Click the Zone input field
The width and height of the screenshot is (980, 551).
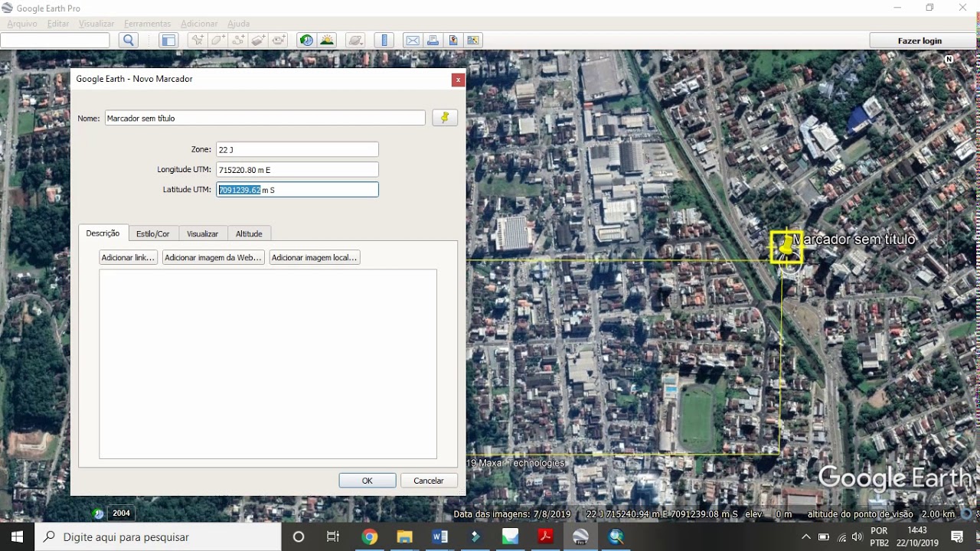(x=297, y=149)
